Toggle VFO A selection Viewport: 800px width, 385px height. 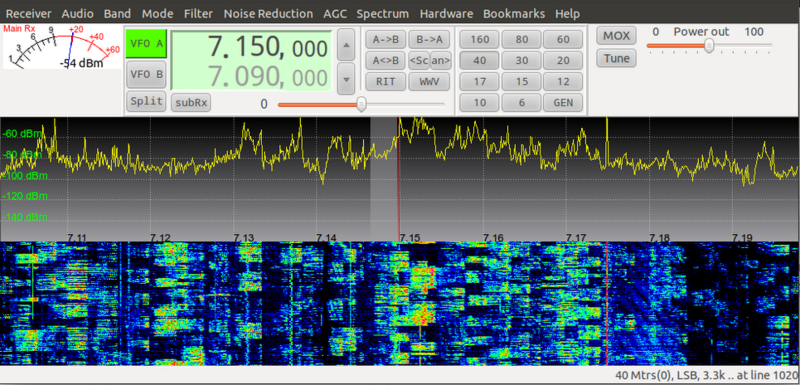click(x=146, y=44)
